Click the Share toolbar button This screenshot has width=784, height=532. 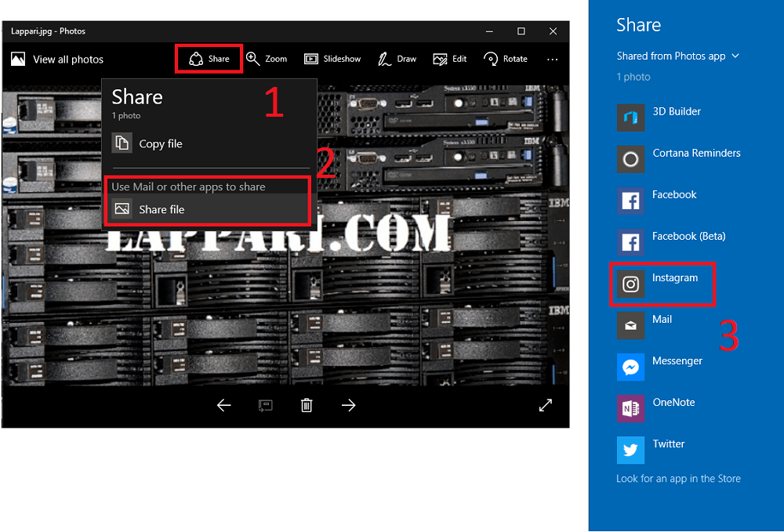[x=209, y=59]
